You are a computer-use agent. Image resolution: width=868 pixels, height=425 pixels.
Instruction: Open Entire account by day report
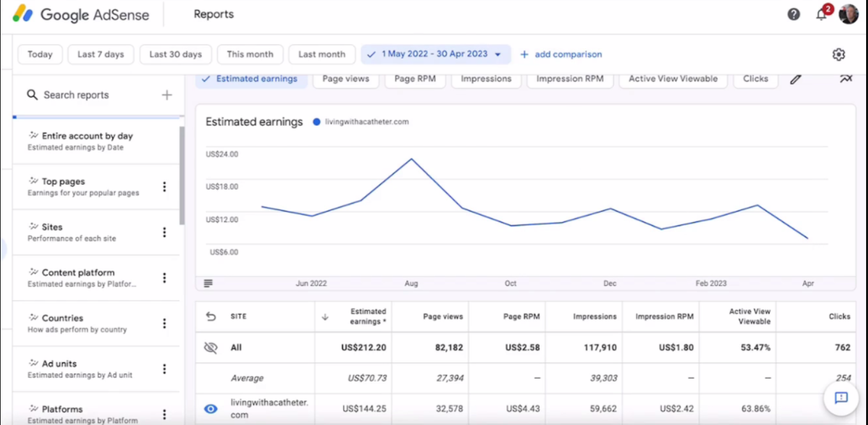[96, 141]
